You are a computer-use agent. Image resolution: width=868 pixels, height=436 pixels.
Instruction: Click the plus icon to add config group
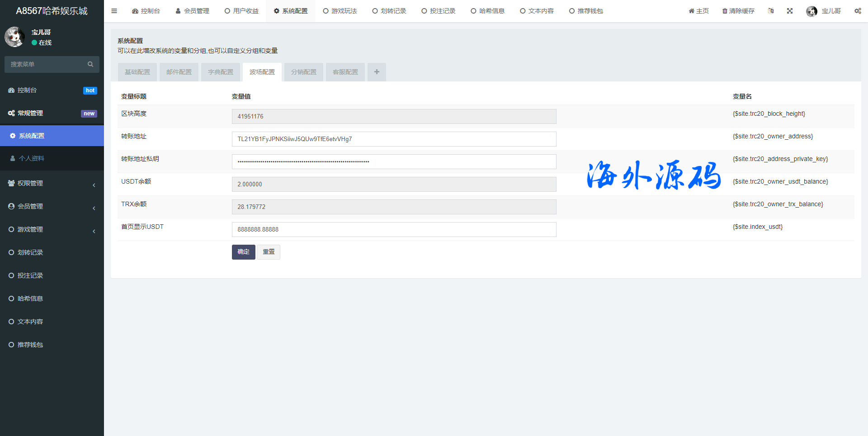(x=377, y=72)
